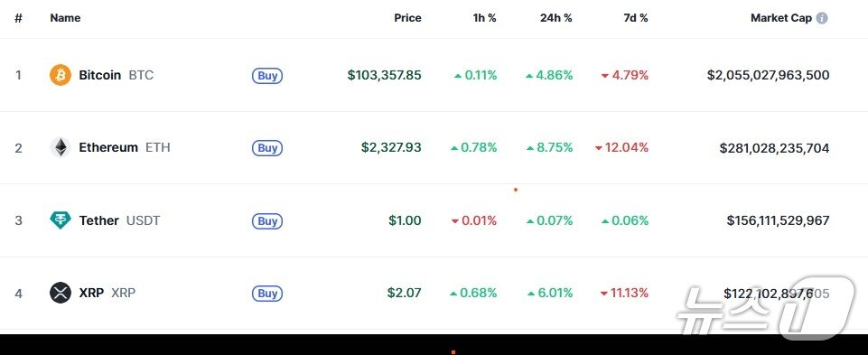Sort by the 24h % column header
Viewport: 868px width, 355px height.
point(555,18)
